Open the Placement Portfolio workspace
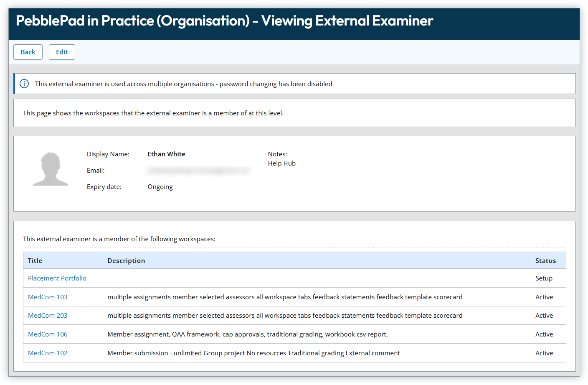The image size is (588, 385). click(57, 278)
